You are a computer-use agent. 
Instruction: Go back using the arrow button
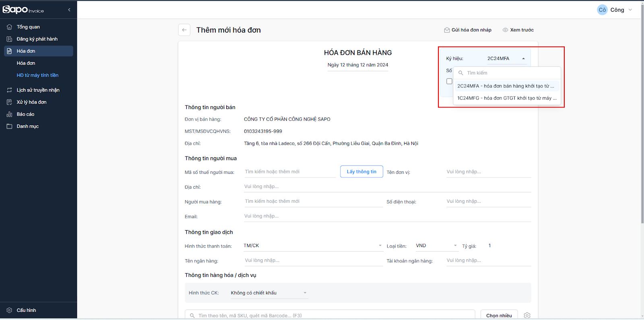(184, 30)
